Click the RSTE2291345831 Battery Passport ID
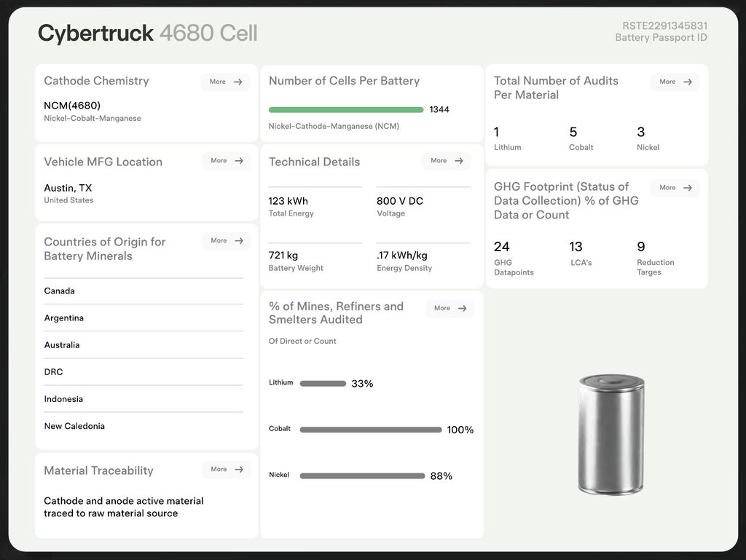Image resolution: width=746 pixels, height=560 pixels. pos(661,31)
